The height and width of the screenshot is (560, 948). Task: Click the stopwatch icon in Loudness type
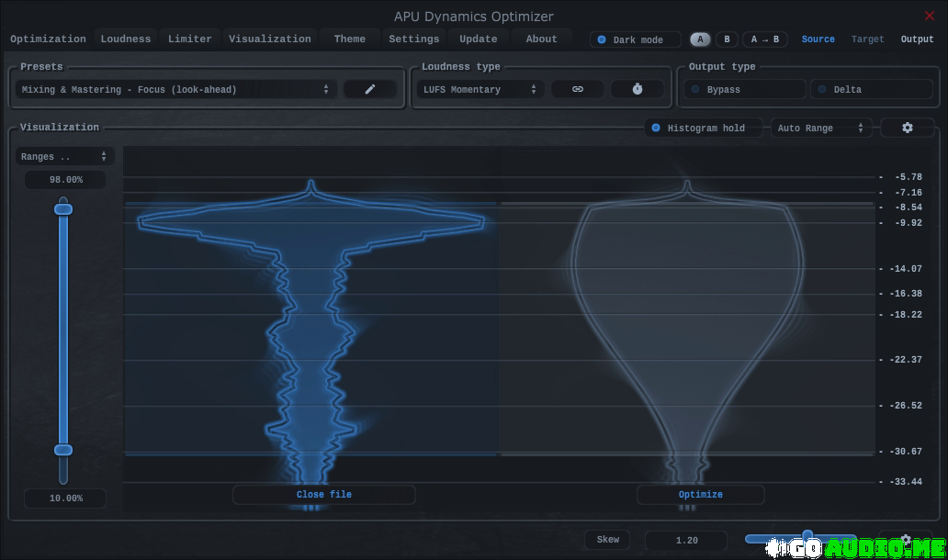click(638, 89)
